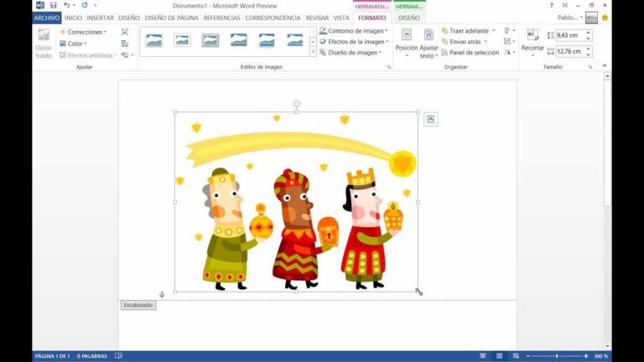The height and width of the screenshot is (362, 644).
Task: Open the Contorno de imagen dropdown
Action: (353, 31)
